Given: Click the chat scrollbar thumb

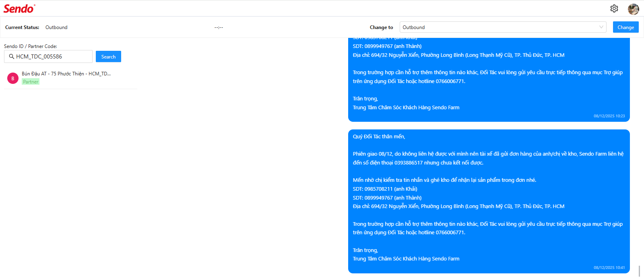Looking at the screenshot, I should point(639,271).
